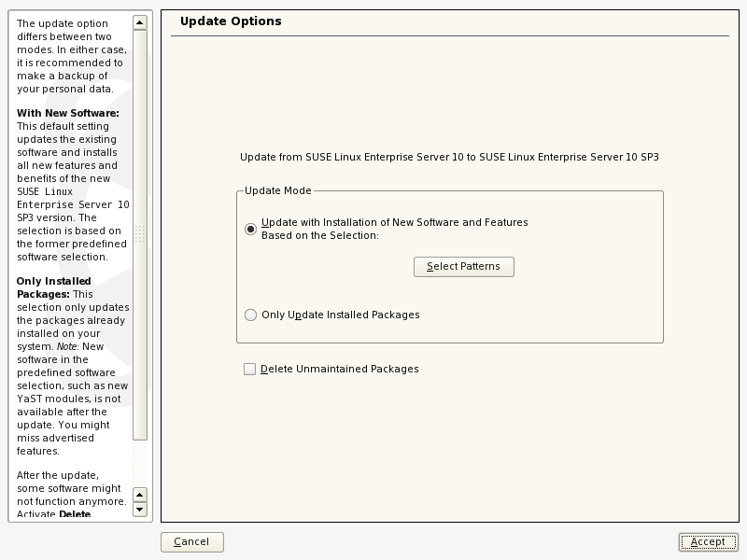Click the lower scroll-up arrow in help panel
Screen dimensions: 747x560
click(x=139, y=495)
